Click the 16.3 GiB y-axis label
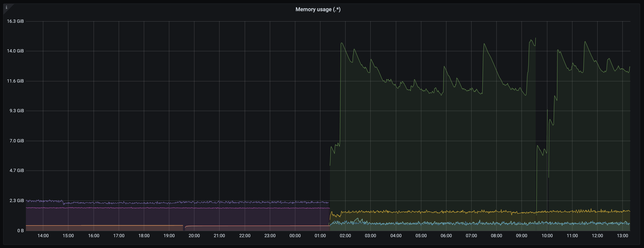644x248 pixels. (15, 21)
